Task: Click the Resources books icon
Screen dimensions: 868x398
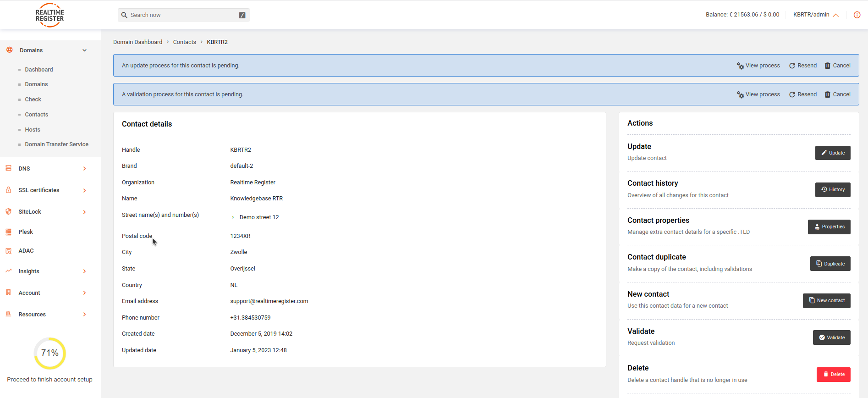Action: [x=8, y=314]
